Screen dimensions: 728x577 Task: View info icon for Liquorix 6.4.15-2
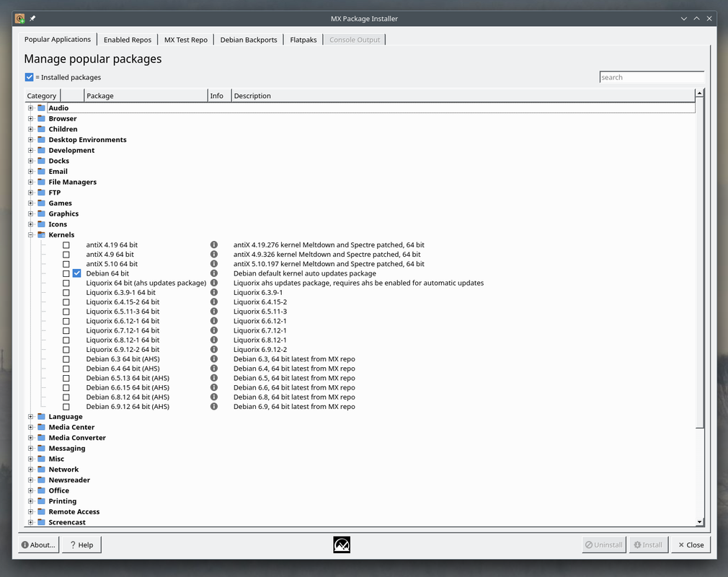click(x=213, y=301)
